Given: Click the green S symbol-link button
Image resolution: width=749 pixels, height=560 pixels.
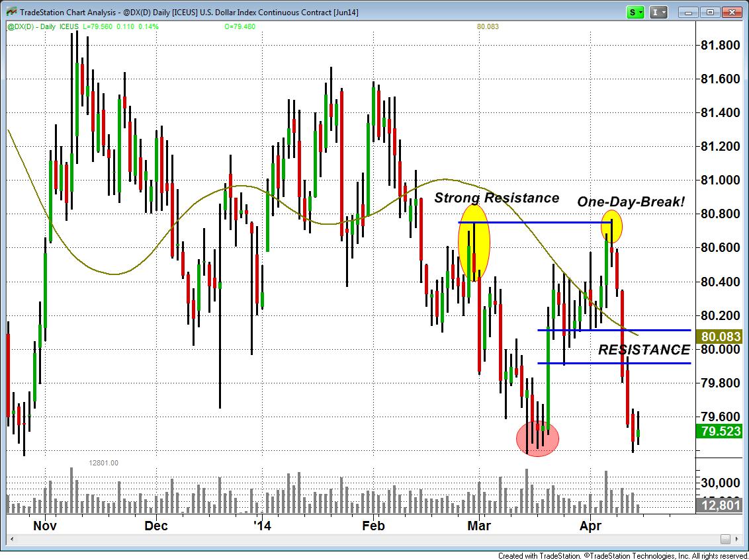Looking at the screenshot, I should point(634,12).
